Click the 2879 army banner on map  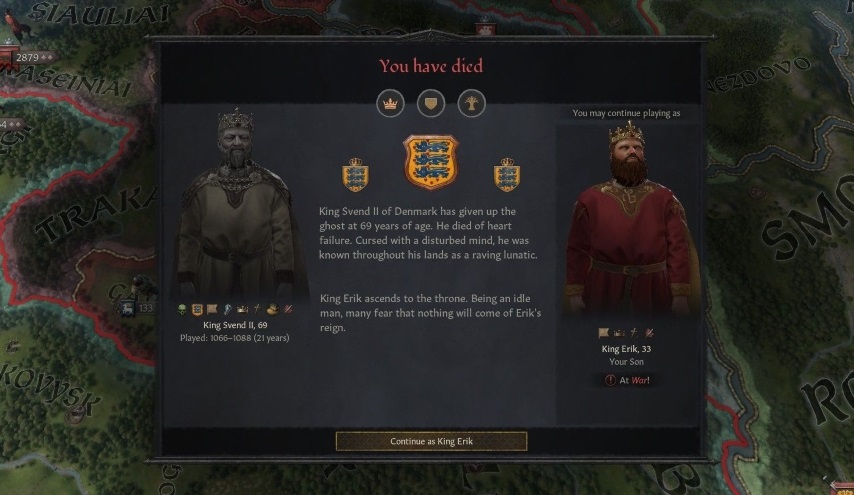pyautogui.click(x=28, y=57)
